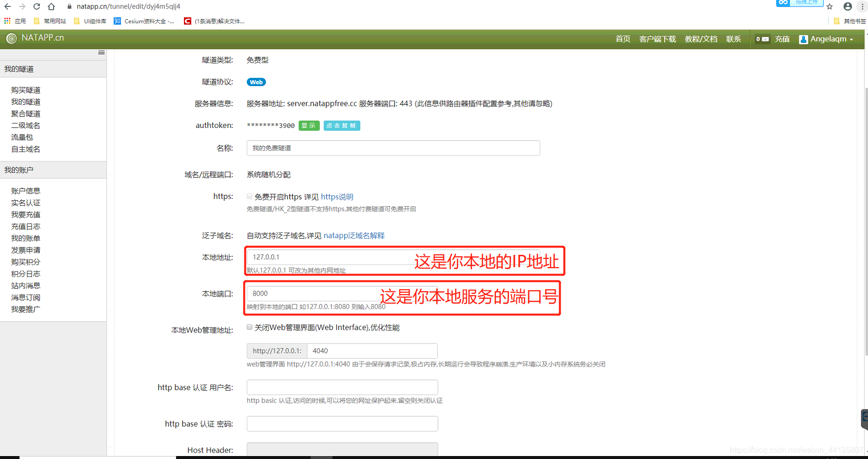Screen dimensions: 868x459
Task: Open 账户信息 in sidebar
Action: (26, 191)
